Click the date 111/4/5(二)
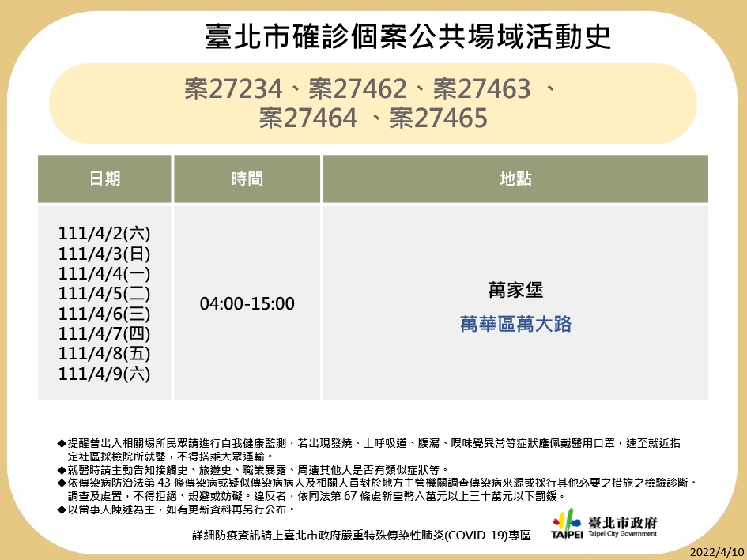This screenshot has height=560, width=747. point(104,293)
